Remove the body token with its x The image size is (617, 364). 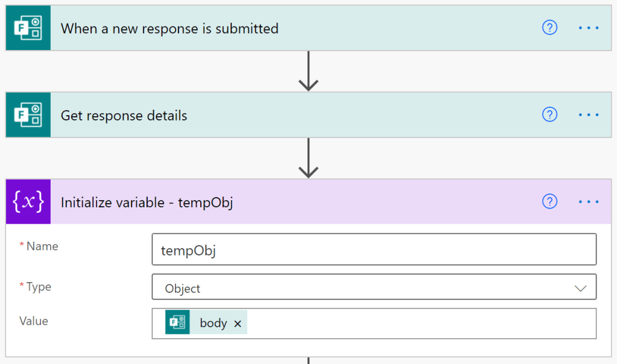click(238, 324)
